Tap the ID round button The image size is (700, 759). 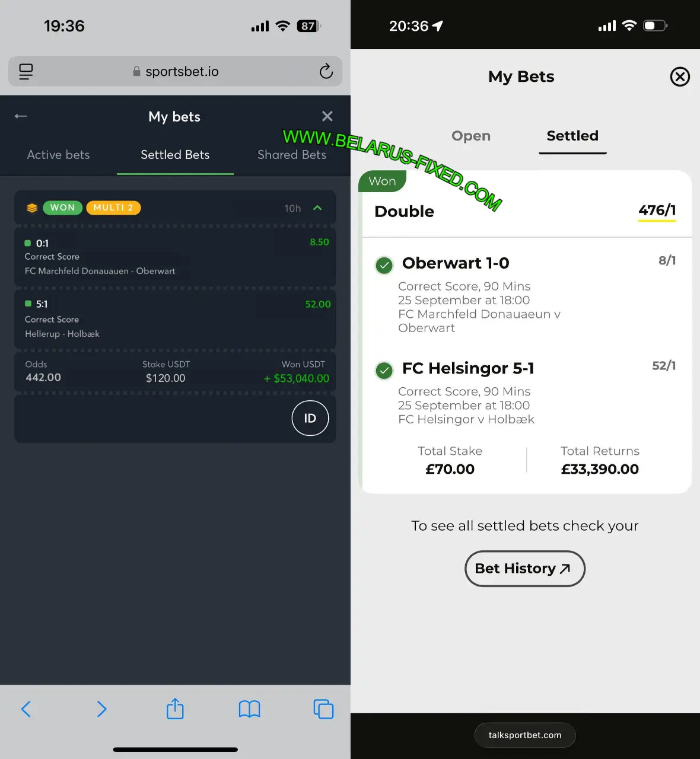coord(310,418)
